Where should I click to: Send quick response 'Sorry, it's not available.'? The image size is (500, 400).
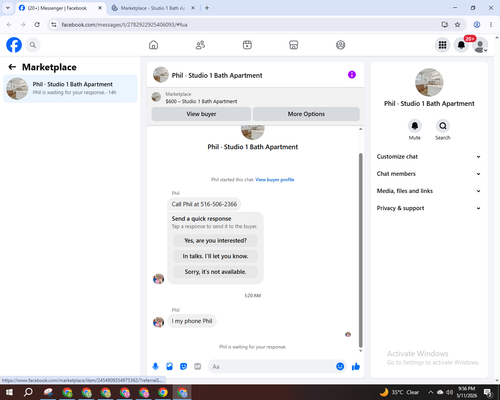pyautogui.click(x=215, y=272)
